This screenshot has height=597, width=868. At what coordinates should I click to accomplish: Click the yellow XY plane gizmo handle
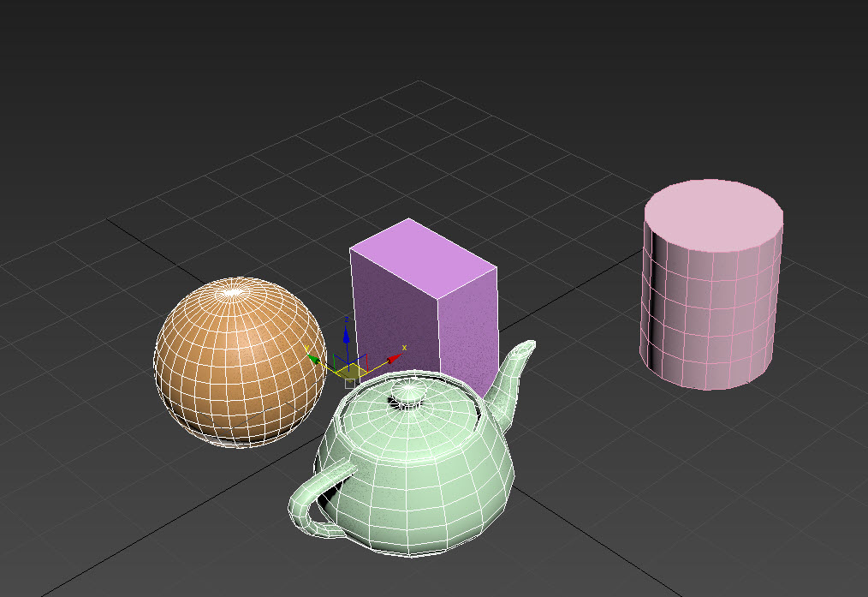pyautogui.click(x=350, y=371)
